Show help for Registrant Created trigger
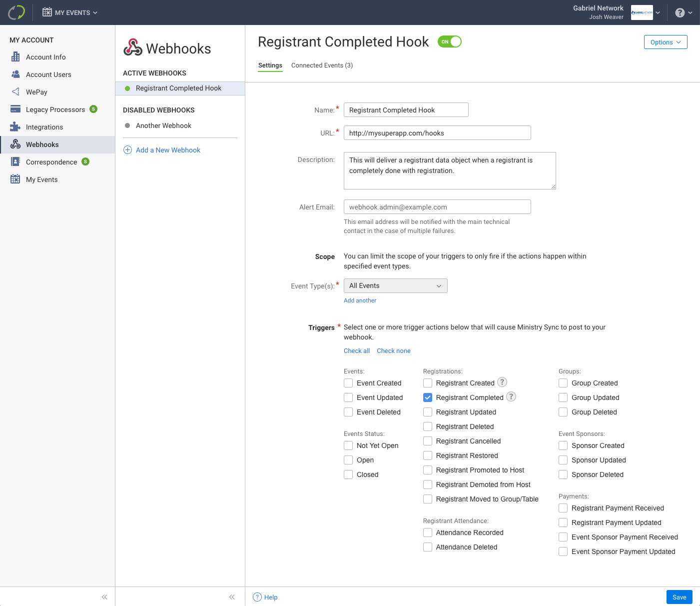This screenshot has height=606, width=700. (x=502, y=382)
